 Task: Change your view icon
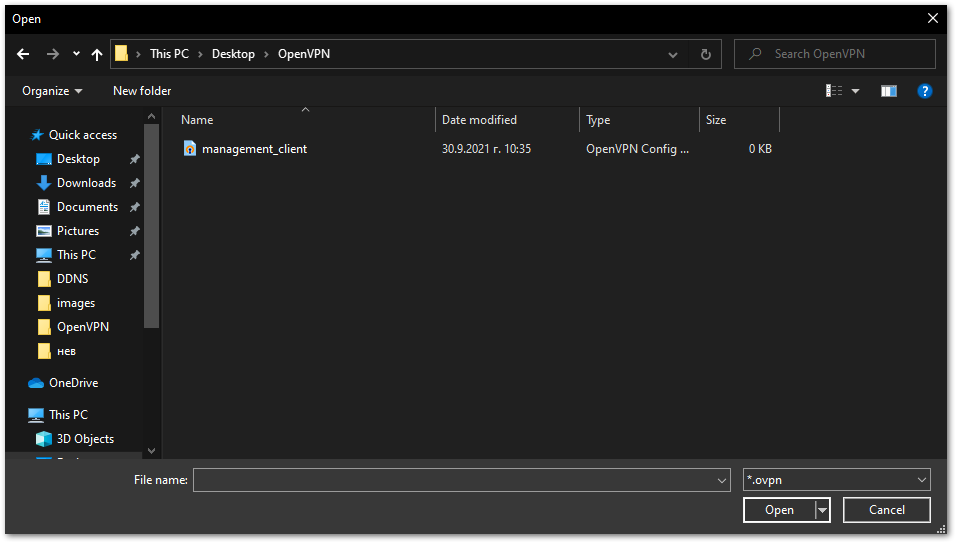(x=834, y=91)
